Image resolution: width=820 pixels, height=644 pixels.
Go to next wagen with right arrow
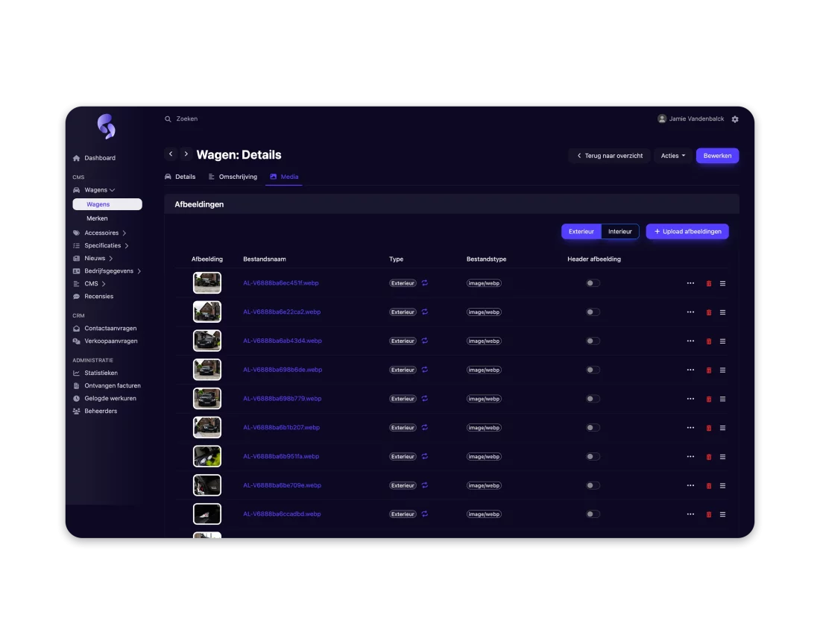click(x=186, y=154)
